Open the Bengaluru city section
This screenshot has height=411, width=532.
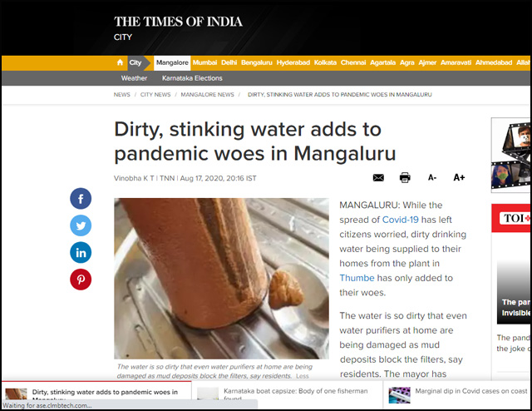[x=257, y=62]
